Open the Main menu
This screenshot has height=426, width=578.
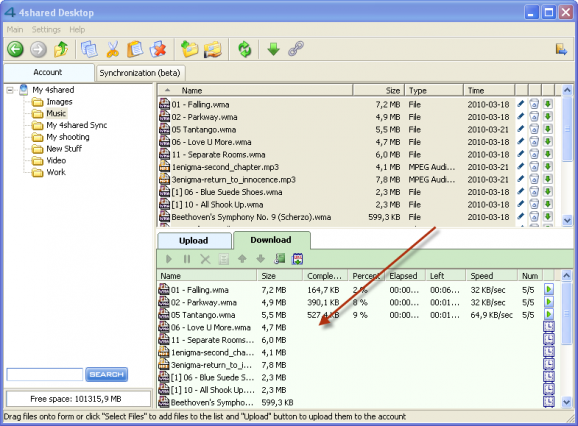(x=15, y=29)
